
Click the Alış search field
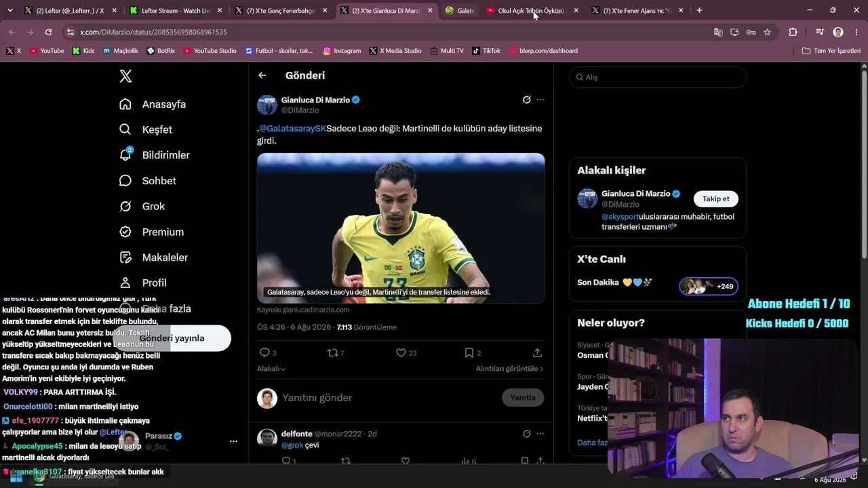coord(658,77)
